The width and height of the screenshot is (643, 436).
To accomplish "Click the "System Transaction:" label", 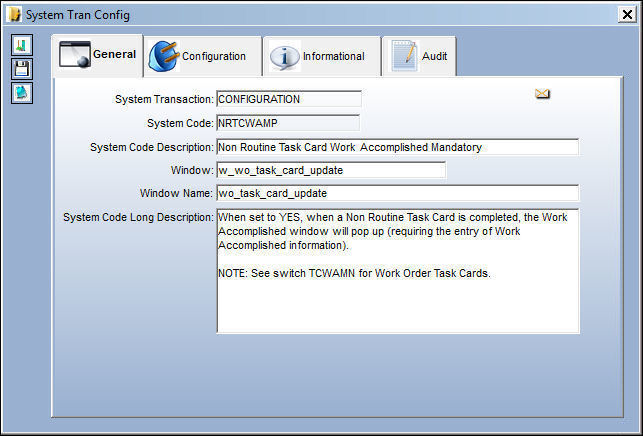I will click(x=164, y=99).
